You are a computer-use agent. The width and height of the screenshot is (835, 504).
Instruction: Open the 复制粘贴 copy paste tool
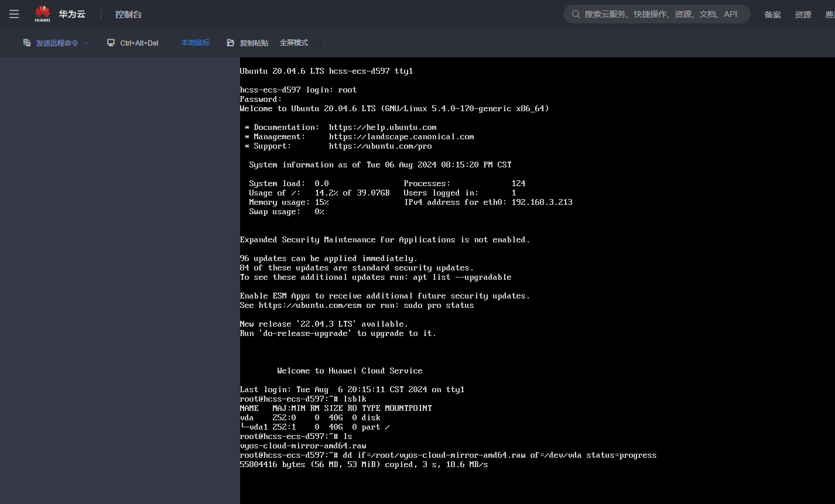(x=248, y=43)
